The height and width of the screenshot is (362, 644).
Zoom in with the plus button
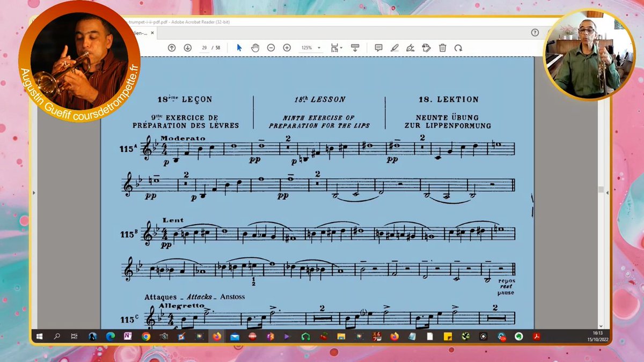coord(287,48)
